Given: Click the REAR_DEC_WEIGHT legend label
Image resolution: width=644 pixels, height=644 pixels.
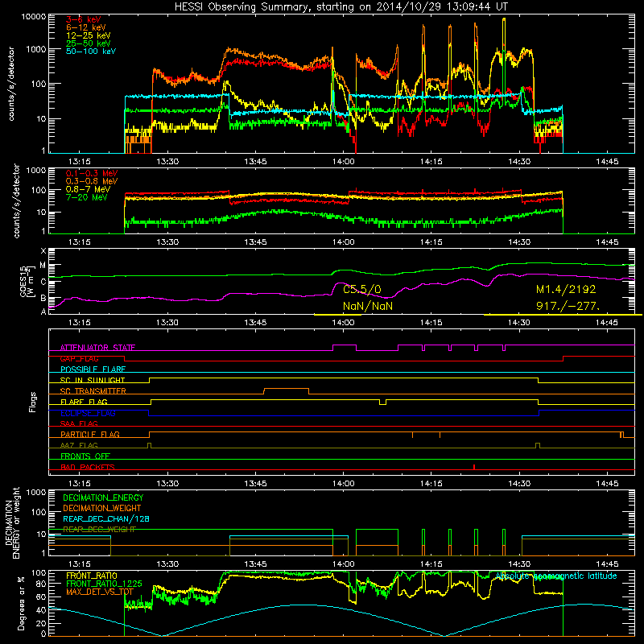Looking at the screenshot, I should coord(99,530).
